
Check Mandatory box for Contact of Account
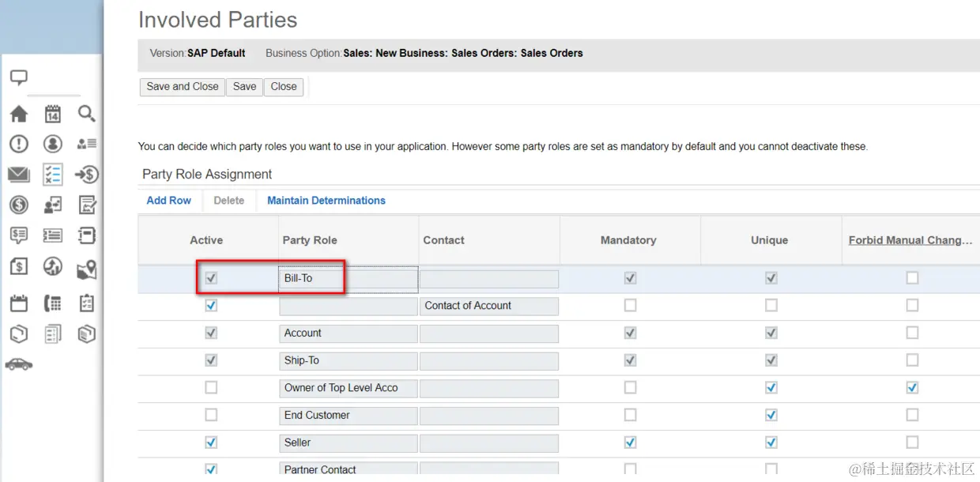[x=630, y=305]
